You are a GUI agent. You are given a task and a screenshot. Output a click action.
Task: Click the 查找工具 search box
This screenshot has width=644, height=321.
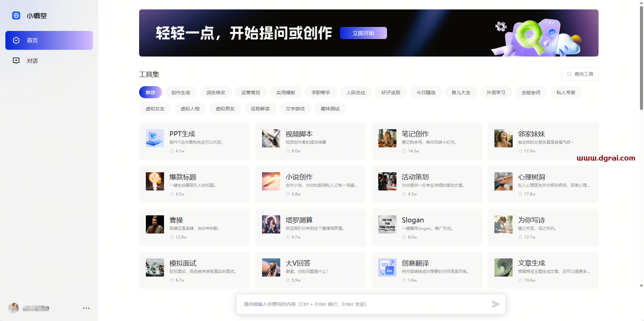pos(580,74)
